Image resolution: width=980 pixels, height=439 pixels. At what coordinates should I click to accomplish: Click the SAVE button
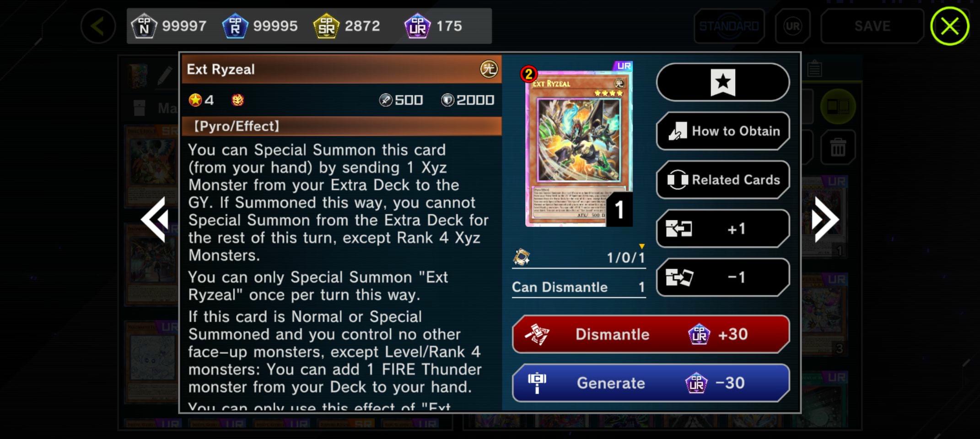point(872,26)
